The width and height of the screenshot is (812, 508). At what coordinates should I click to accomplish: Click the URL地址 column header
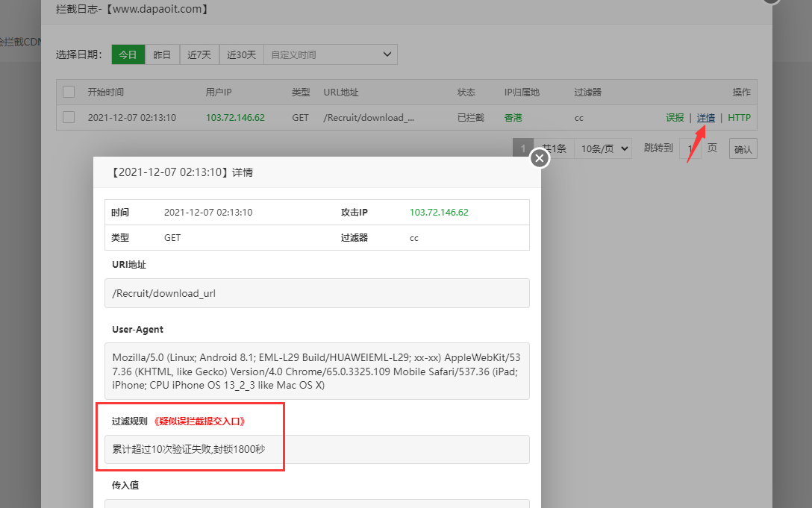tap(341, 92)
